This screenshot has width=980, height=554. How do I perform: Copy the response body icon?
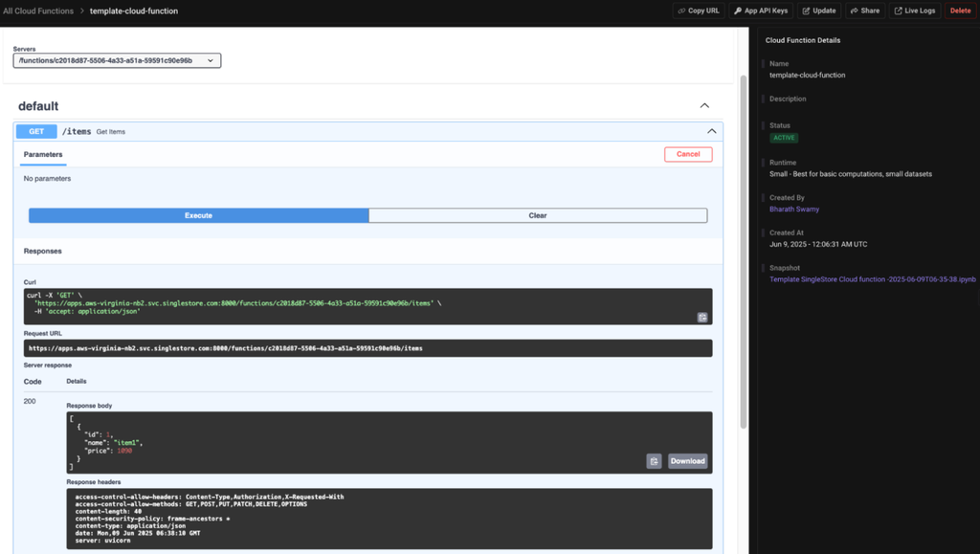coord(654,461)
